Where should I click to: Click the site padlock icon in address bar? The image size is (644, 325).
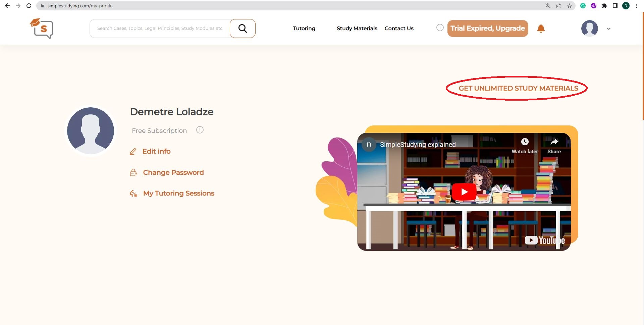[42, 6]
